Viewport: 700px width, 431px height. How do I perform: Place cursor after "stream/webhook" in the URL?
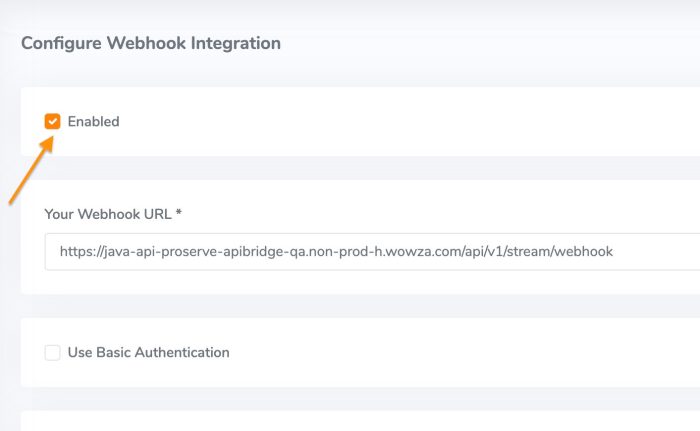613,252
